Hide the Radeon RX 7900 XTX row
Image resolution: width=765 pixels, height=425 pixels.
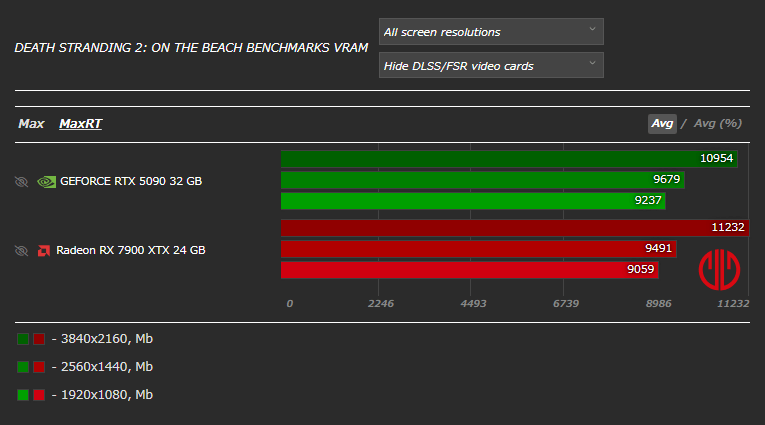pos(21,250)
